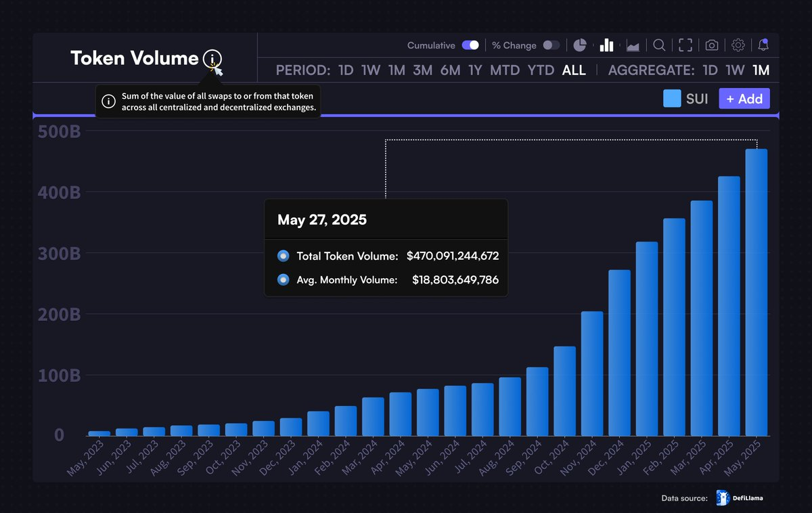Click the + Add button

pyautogui.click(x=744, y=99)
